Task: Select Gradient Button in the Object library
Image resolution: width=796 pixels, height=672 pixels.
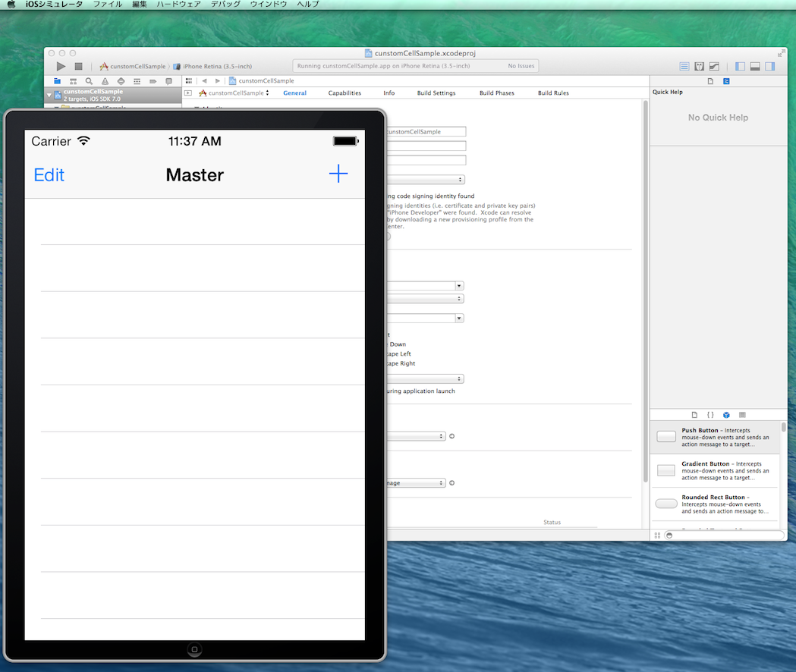Action: tap(715, 470)
